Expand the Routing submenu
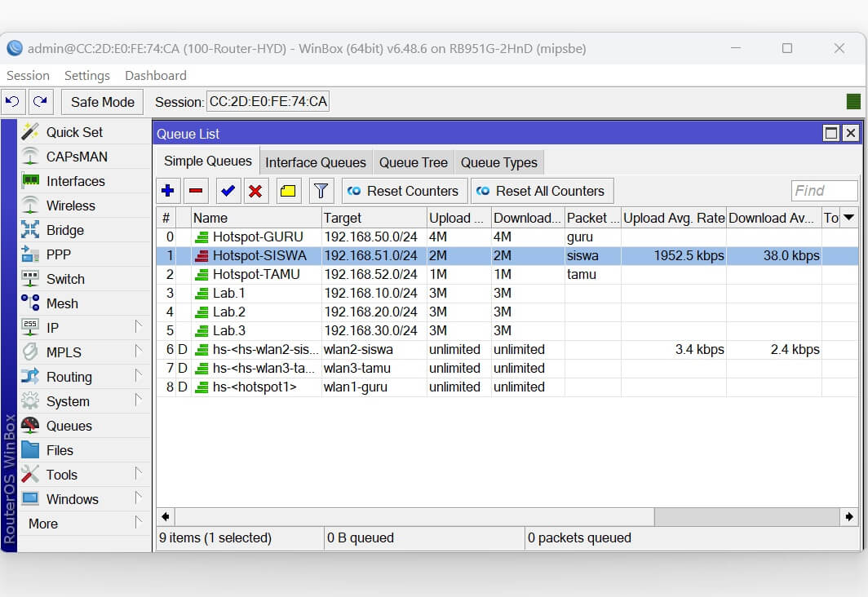This screenshot has height=597, width=868. click(x=138, y=376)
